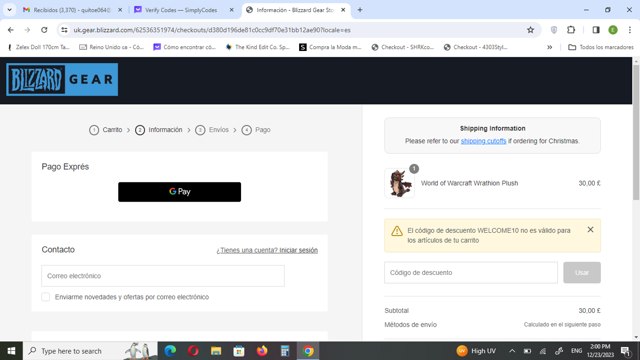Viewport: 640px width, 360px height.
Task: Reload the page with the refresh icon
Action: pyautogui.click(x=44, y=30)
